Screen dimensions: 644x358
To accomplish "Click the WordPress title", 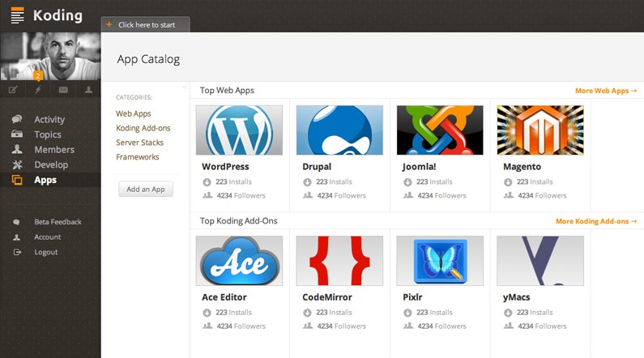I will [225, 167].
